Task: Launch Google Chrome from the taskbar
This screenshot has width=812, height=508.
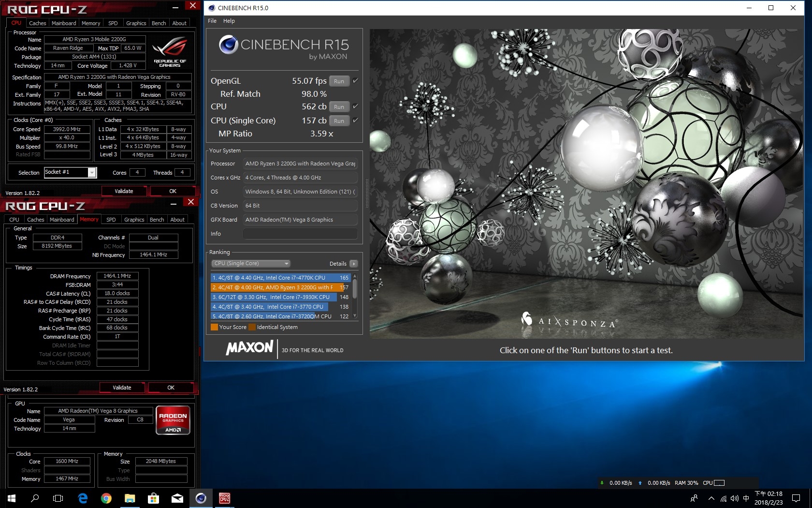Action: click(106, 498)
